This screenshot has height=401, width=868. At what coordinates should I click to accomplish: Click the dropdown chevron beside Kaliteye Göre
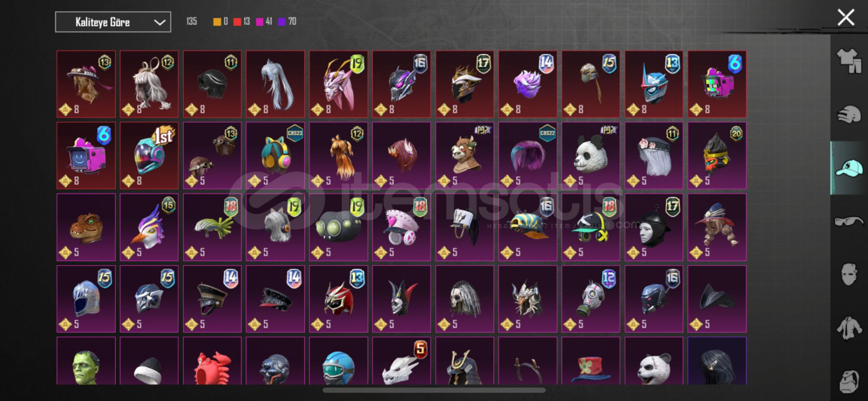pyautogui.click(x=159, y=22)
